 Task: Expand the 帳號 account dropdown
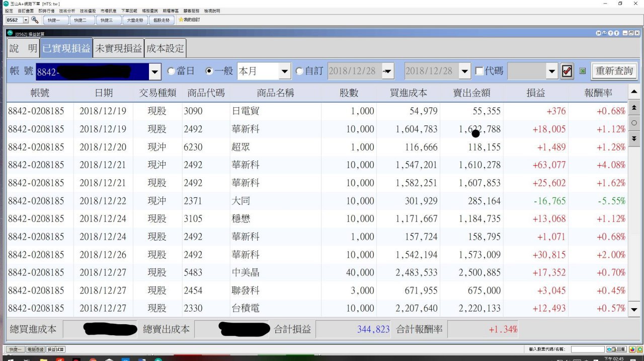point(155,71)
